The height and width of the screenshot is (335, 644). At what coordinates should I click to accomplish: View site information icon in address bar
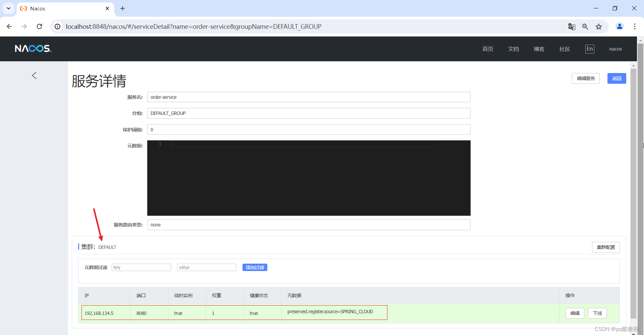[58, 26]
